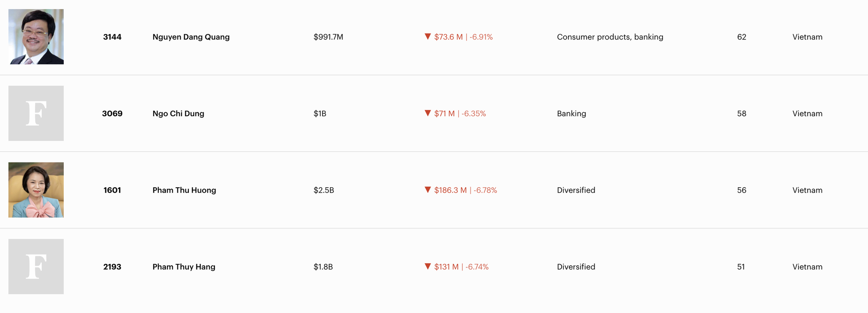
Task: Click the Consumer products, banking source text
Action: pos(610,37)
